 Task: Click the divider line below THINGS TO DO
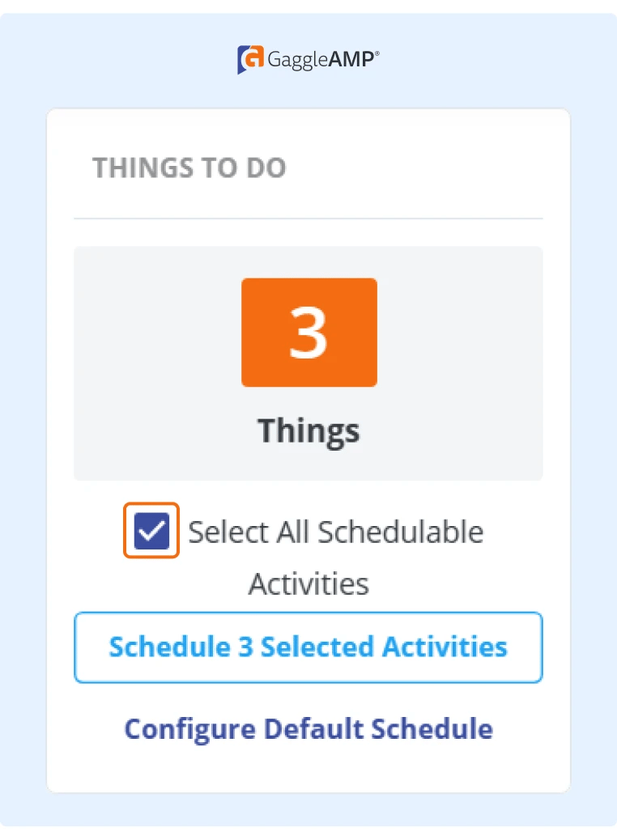[308, 218]
